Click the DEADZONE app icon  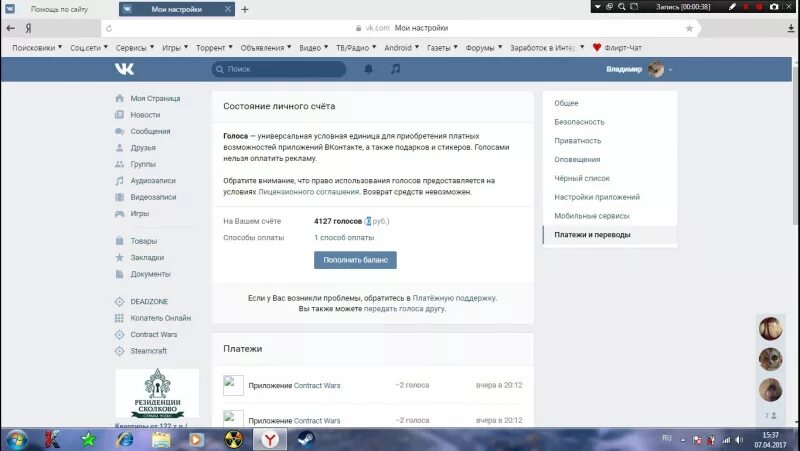tap(119, 302)
